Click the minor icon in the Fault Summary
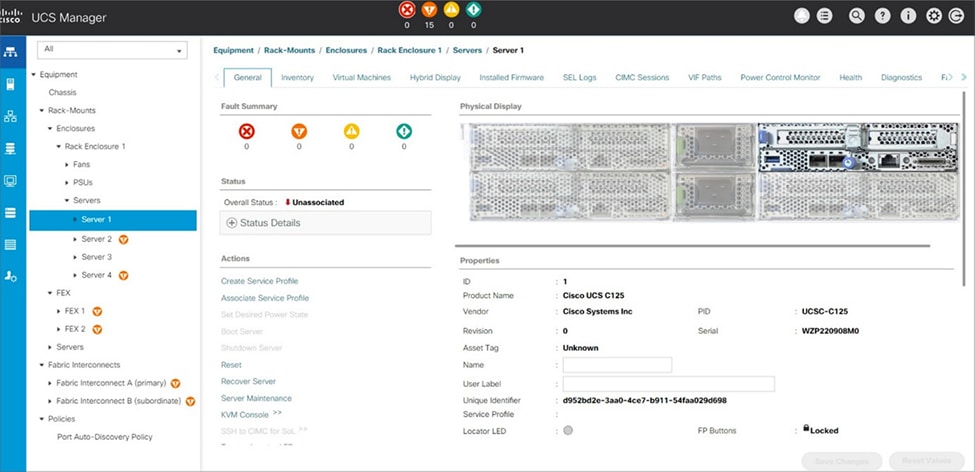The image size is (975, 472). [351, 132]
